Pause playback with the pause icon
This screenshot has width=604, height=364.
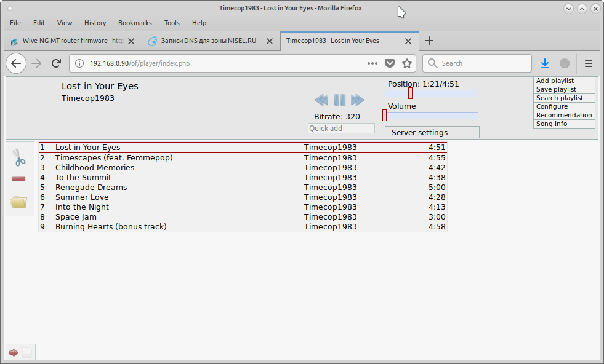[339, 100]
